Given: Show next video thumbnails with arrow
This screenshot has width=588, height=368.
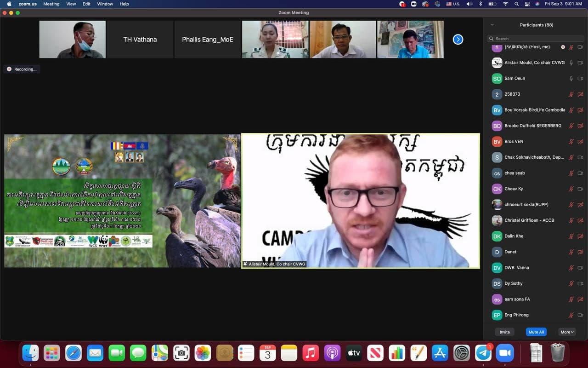Looking at the screenshot, I should point(458,40).
